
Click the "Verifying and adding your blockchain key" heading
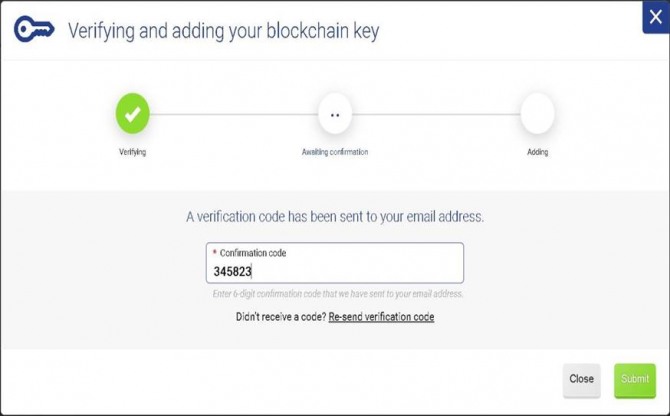tap(223, 31)
